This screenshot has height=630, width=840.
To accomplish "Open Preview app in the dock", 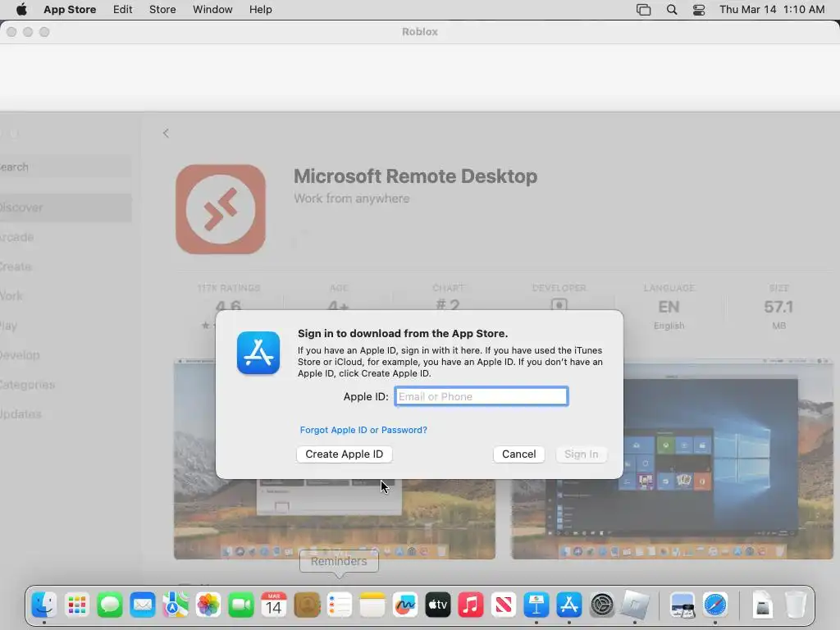I will (682, 605).
